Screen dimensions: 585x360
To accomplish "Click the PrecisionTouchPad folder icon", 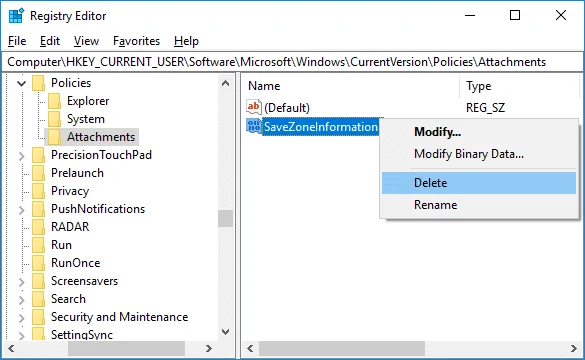I will coord(38,155).
